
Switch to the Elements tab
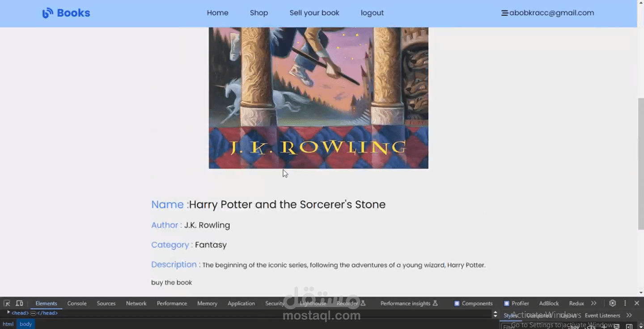coord(46,303)
